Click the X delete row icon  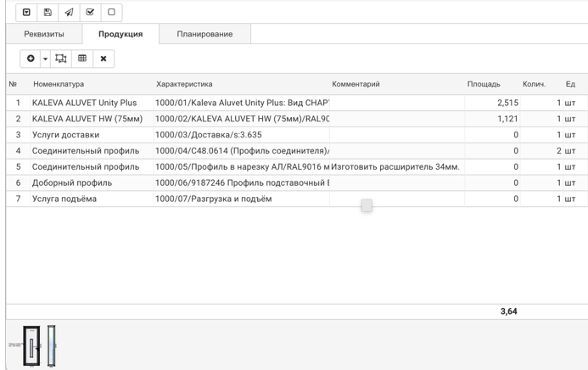[x=104, y=59]
